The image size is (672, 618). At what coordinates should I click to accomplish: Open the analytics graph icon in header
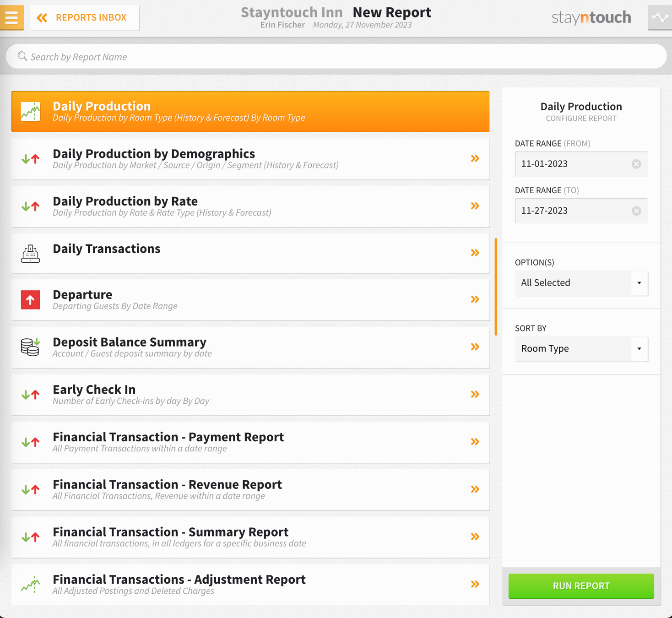click(660, 18)
